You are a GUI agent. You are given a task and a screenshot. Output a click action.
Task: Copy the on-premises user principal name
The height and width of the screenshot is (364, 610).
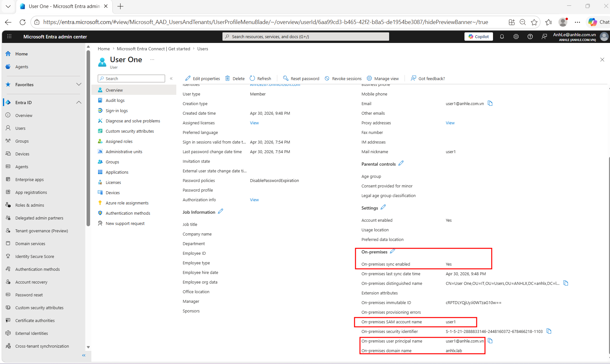(490, 341)
